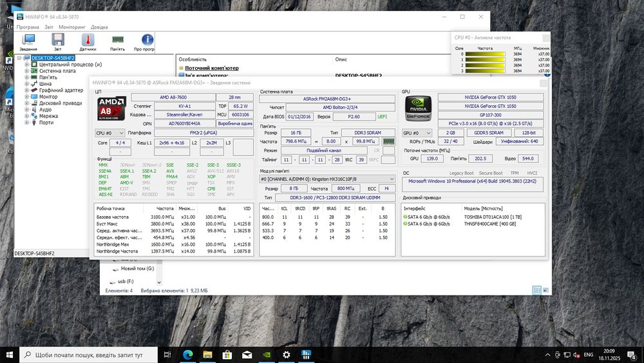This screenshot has height=363, width=644.
Task: Select Мережа in the device tree
Action: pos(48,116)
